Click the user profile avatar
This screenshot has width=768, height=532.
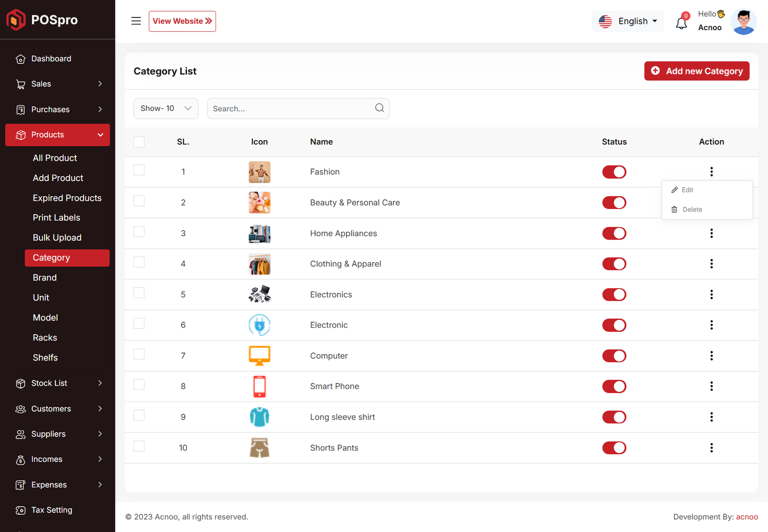pos(743,22)
